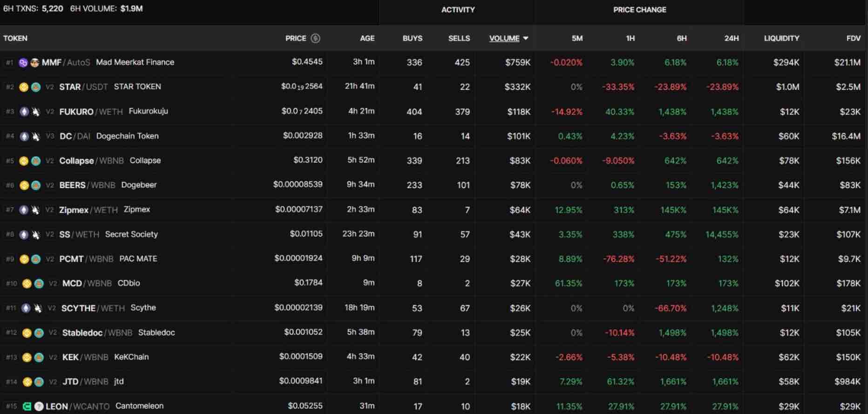
Task: Click the Ethereum icon in DC/DAI row
Action: pyautogui.click(x=24, y=136)
